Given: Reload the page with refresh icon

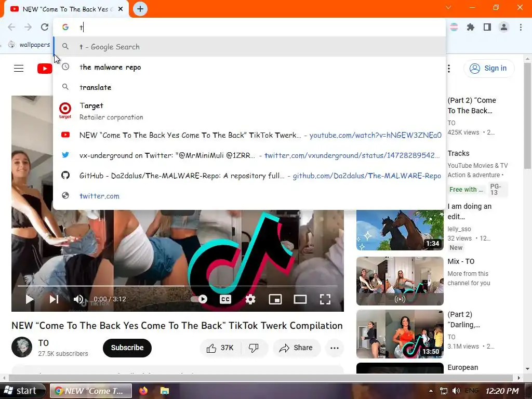Looking at the screenshot, I should pyautogui.click(x=45, y=27).
